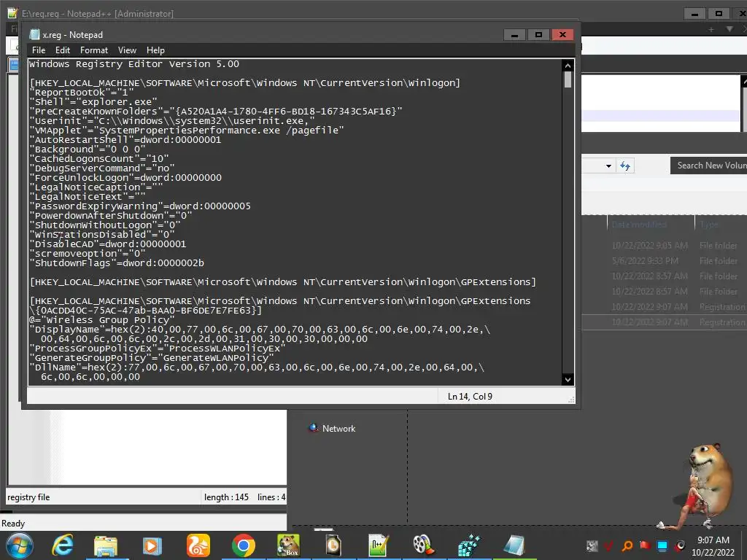Switch to Notepad++ on the taskbar
The height and width of the screenshot is (560, 747).
click(x=379, y=545)
